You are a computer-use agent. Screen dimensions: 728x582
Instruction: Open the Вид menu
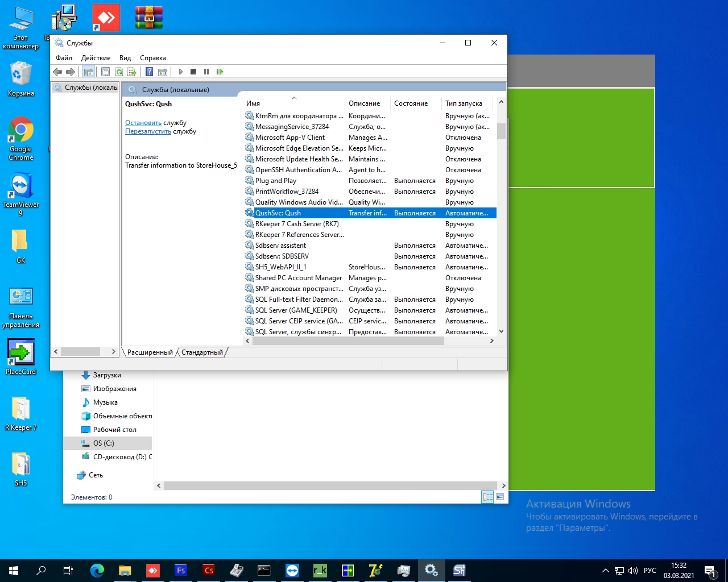125,58
